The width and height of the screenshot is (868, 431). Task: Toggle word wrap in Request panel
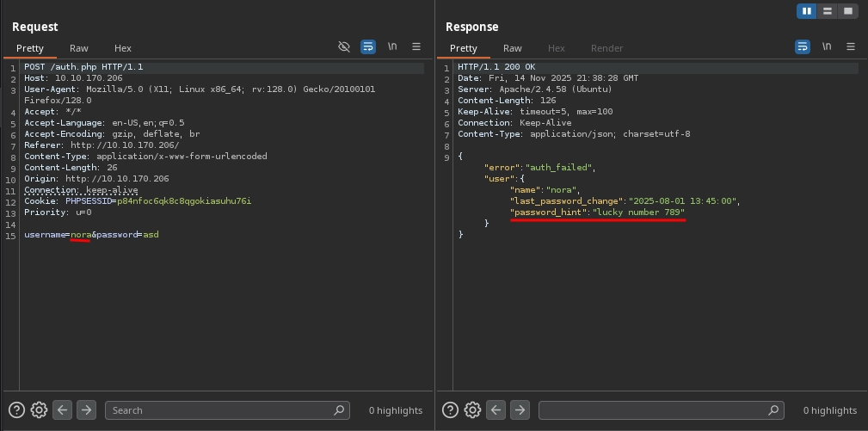click(368, 46)
